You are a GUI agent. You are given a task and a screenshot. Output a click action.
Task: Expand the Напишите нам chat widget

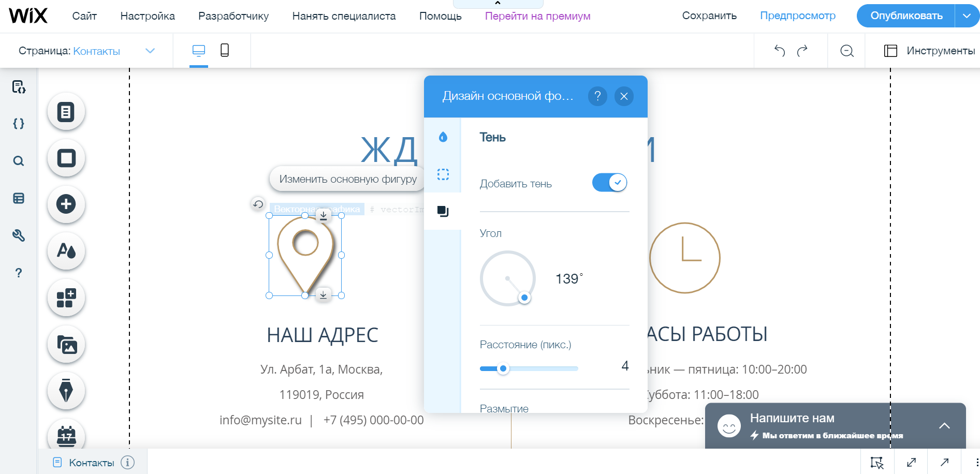pos(944,426)
